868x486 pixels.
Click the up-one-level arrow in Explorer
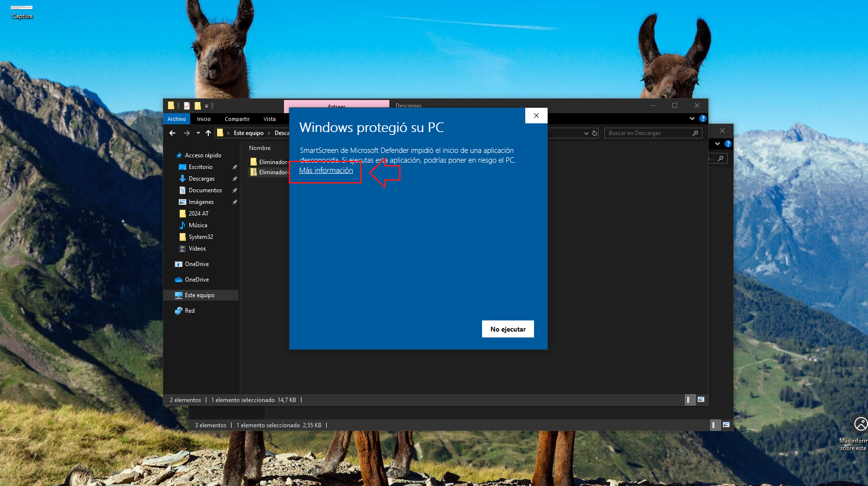tap(208, 133)
